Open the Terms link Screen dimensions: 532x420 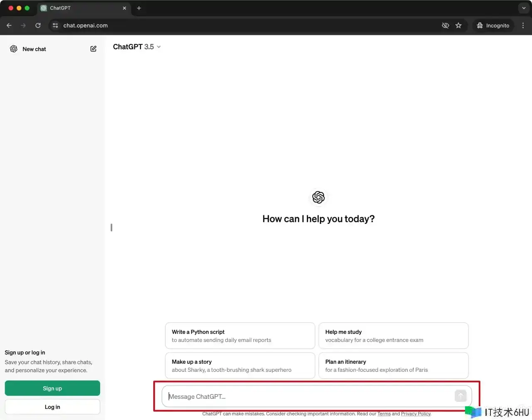click(x=384, y=414)
